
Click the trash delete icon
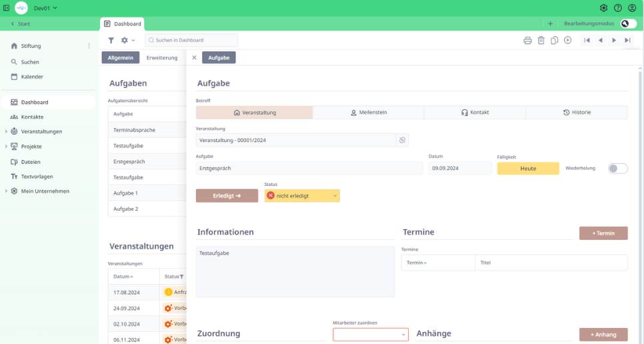541,41
